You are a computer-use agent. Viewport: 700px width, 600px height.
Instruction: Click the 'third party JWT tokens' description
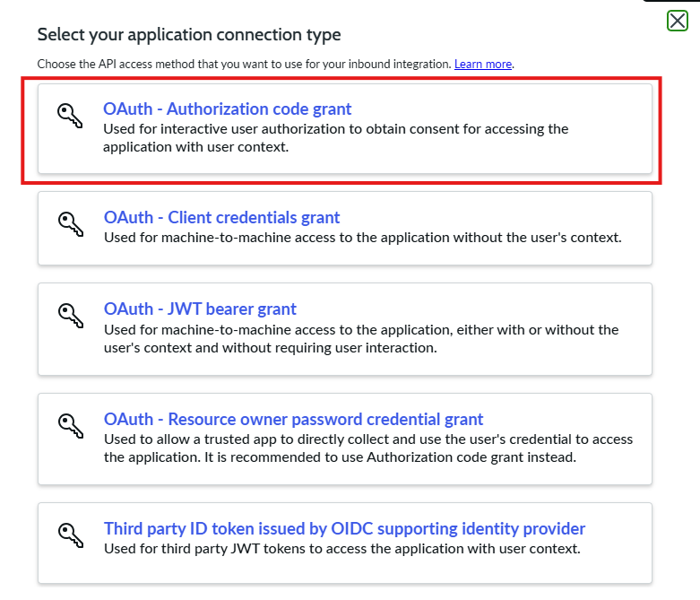341,549
